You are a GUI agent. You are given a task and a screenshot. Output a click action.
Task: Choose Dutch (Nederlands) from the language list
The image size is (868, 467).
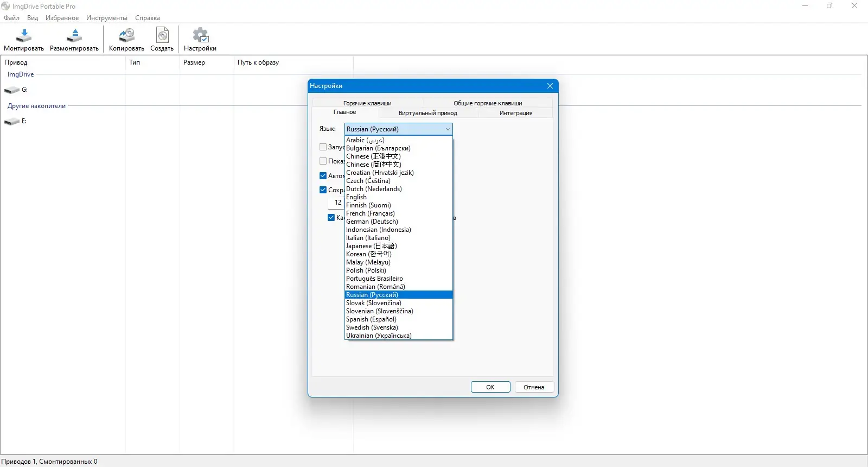click(x=399, y=189)
